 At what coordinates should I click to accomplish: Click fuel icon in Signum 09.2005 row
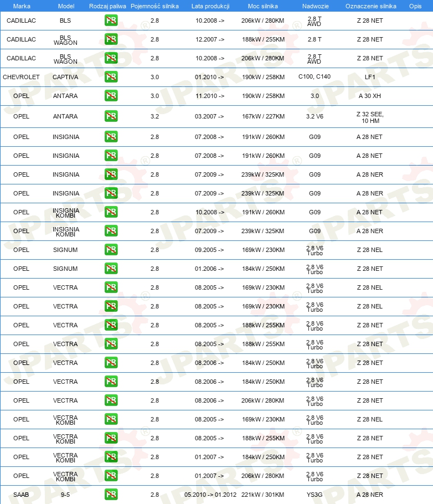point(111,250)
